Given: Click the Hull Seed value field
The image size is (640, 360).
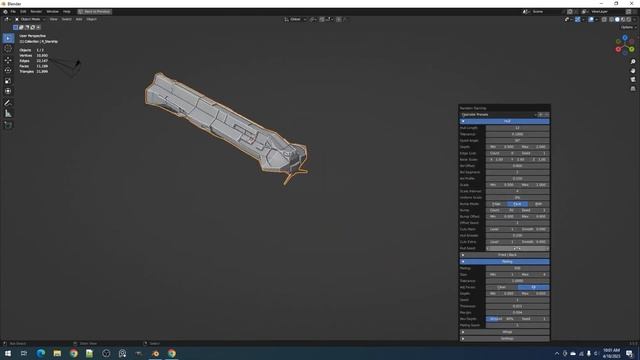Looking at the screenshot, I should (517, 249).
